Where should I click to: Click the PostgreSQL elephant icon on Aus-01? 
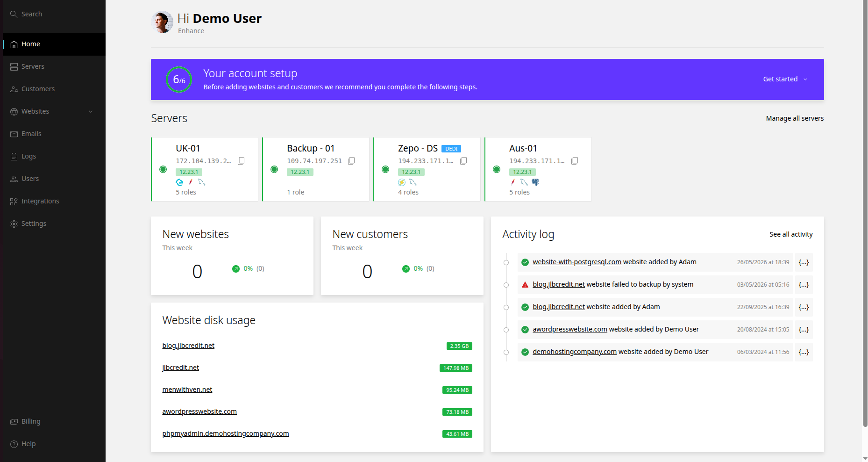click(x=535, y=182)
